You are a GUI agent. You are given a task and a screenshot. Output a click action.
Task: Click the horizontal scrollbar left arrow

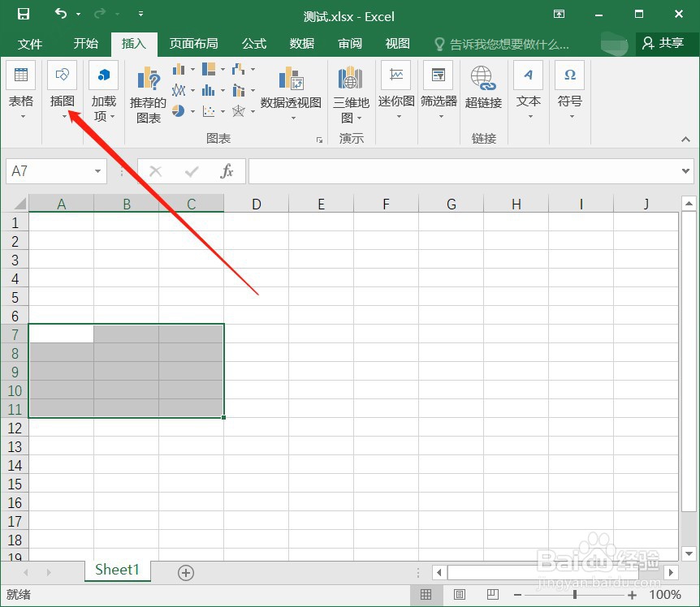[x=439, y=572]
